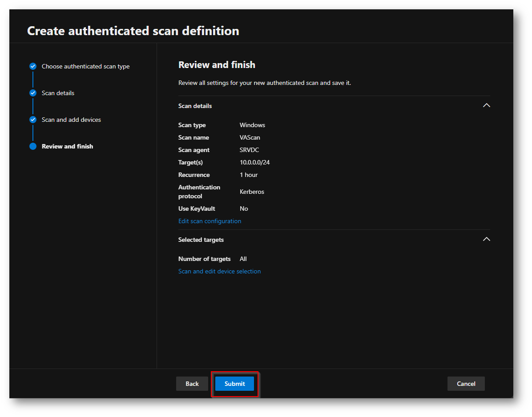Click the 'Create authenticated scan definition' title
Screen dimensions: 532x417
point(133,31)
